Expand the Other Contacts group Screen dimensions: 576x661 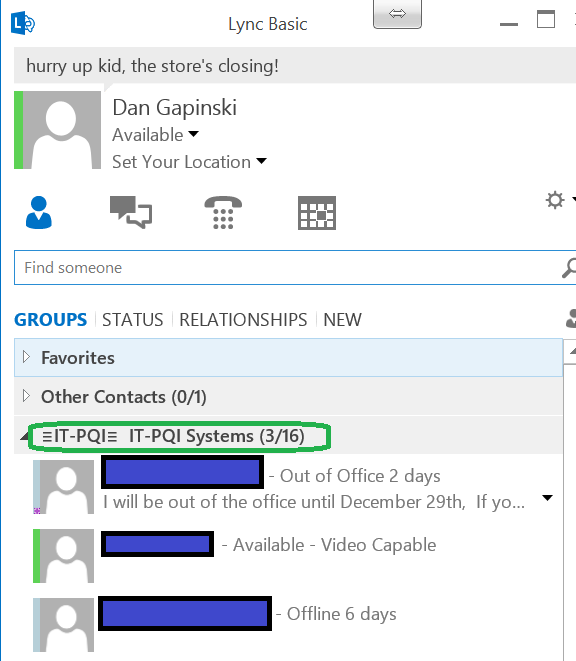click(26, 396)
